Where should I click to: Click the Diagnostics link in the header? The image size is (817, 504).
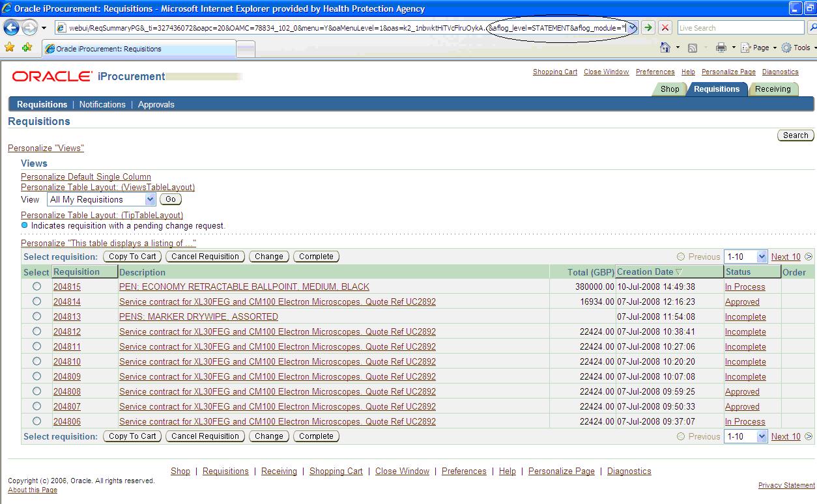(x=780, y=72)
